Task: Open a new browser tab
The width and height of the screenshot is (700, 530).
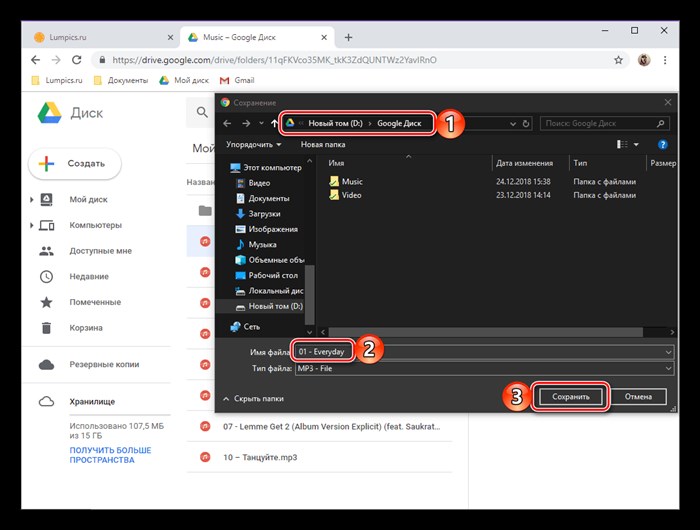Action: 349,38
